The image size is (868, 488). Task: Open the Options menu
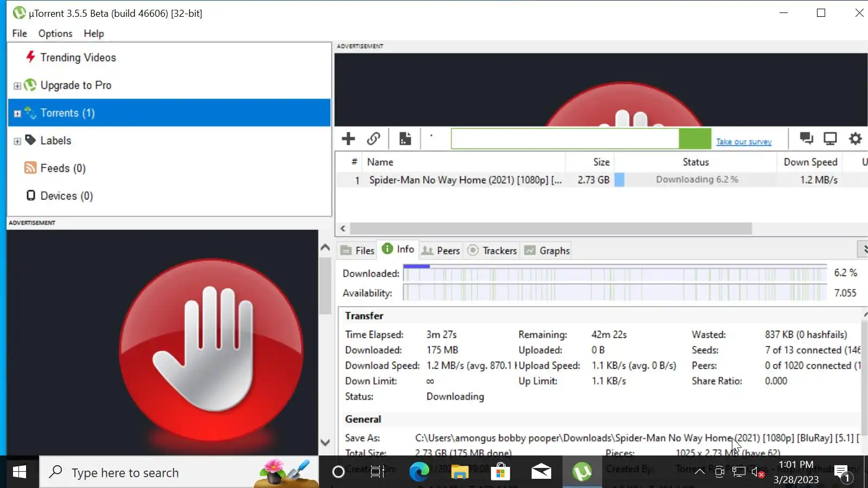coord(55,33)
